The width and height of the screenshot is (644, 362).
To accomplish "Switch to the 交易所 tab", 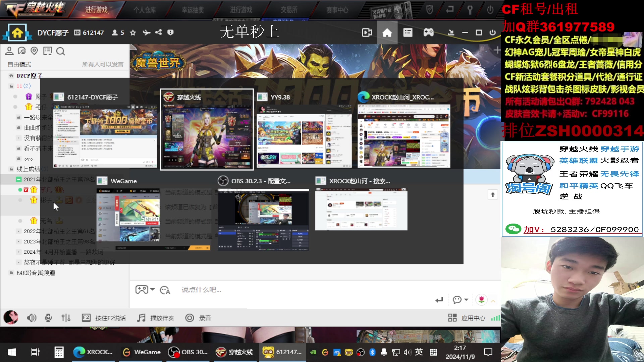I will pos(289,10).
